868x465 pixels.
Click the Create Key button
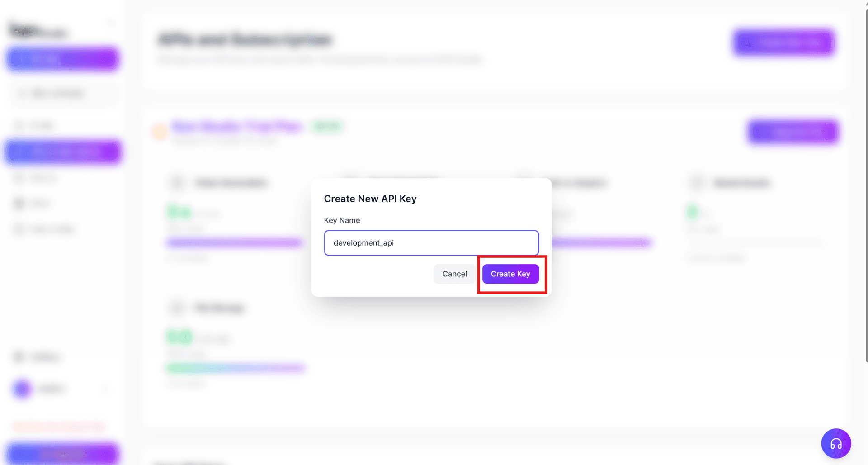tap(510, 274)
